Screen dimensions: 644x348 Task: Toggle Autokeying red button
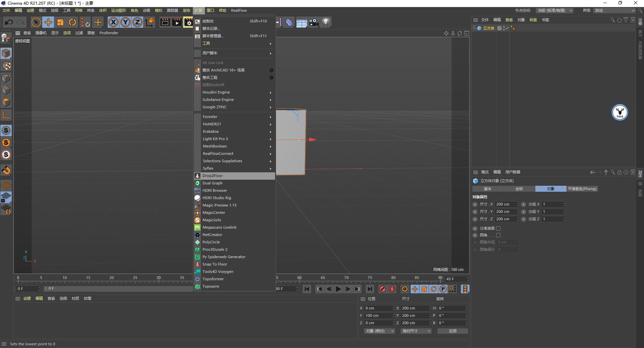392,289
